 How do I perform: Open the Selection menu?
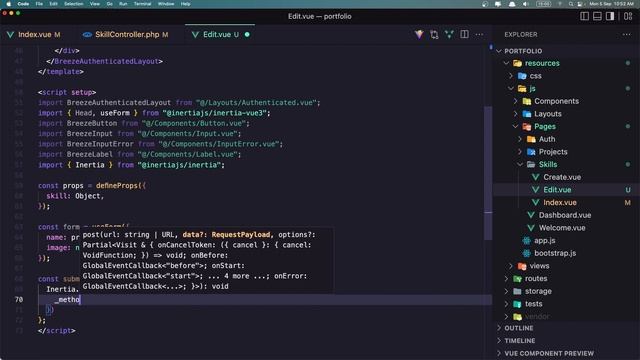[73, 4]
